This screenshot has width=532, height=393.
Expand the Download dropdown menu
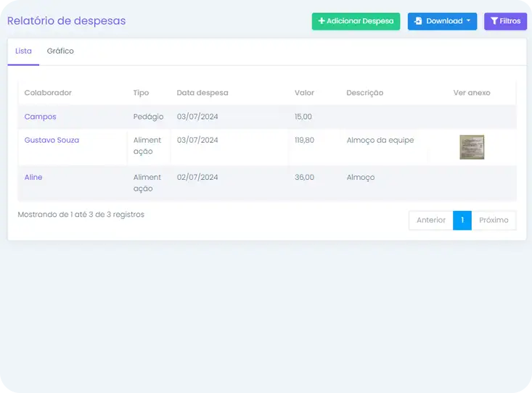click(442, 21)
